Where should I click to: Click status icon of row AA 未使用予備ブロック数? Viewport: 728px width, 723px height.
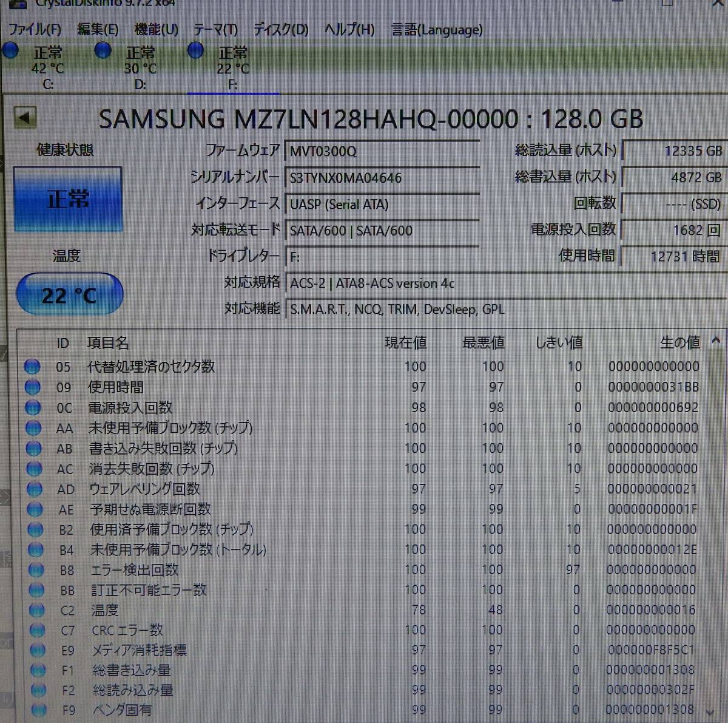point(33,429)
